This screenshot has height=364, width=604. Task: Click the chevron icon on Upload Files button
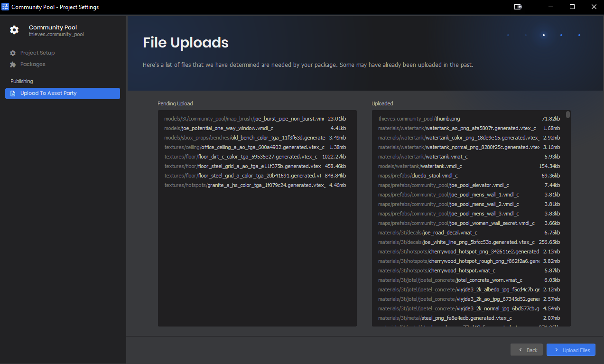coord(556,350)
